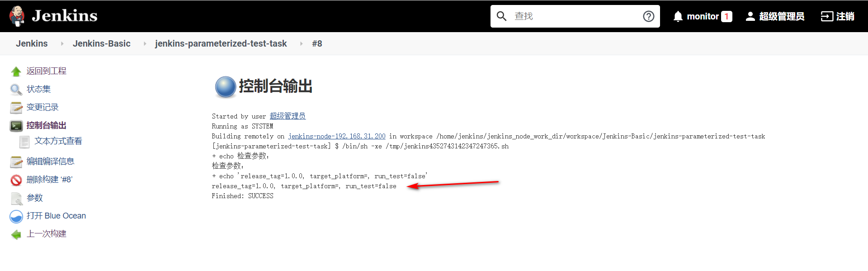
Task: Click the 变更记录 notepad icon
Action: click(16, 108)
